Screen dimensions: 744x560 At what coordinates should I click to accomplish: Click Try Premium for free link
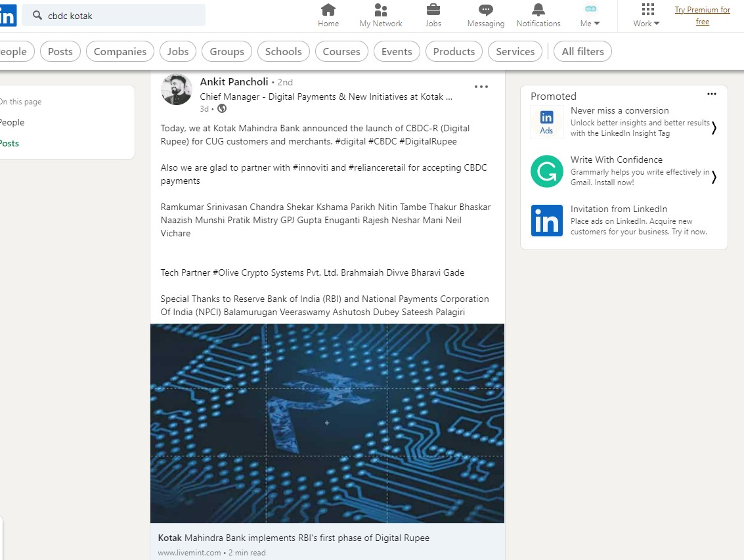[702, 15]
